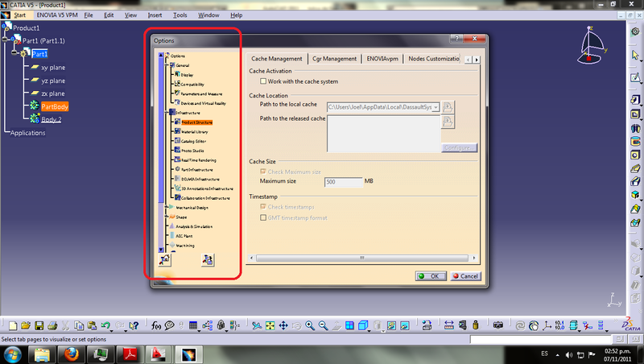
Task: Click the Capture camera icon
Action: coord(498,326)
